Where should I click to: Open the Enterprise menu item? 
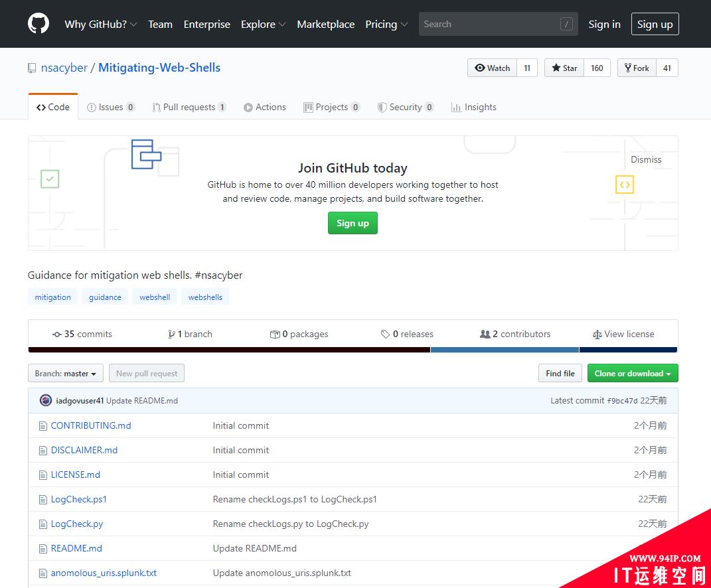[206, 24]
